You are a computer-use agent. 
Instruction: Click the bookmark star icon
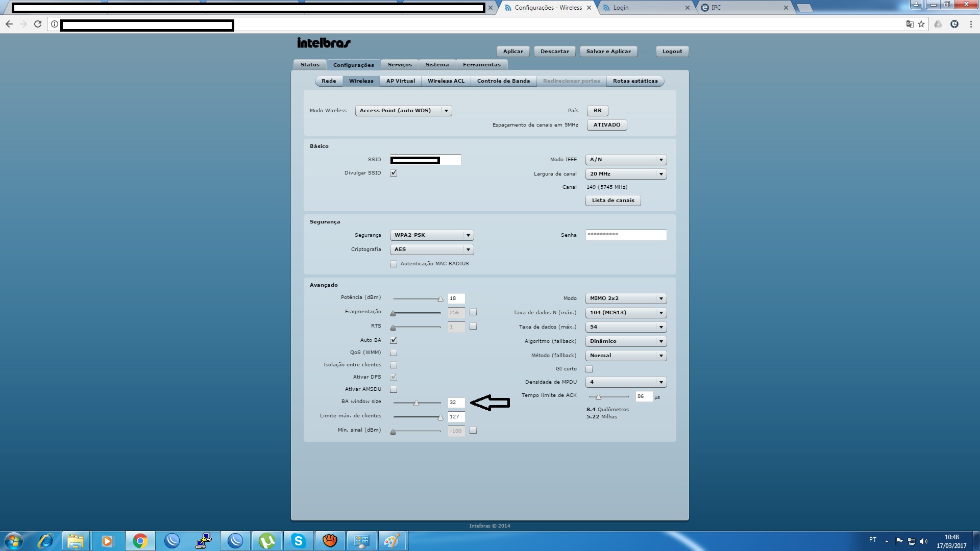tap(921, 24)
